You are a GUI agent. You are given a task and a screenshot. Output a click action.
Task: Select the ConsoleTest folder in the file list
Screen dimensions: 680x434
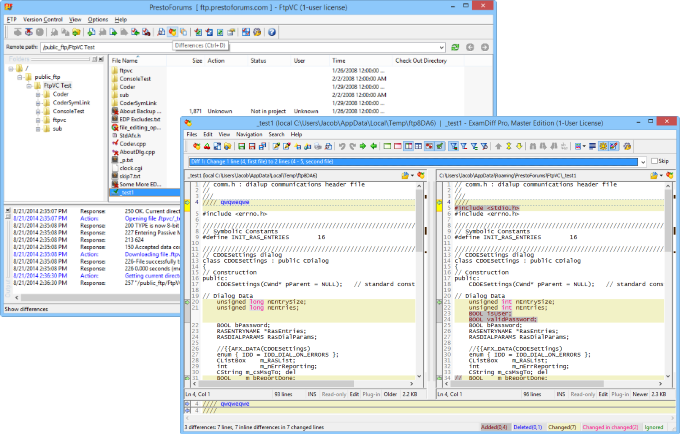click(135, 79)
